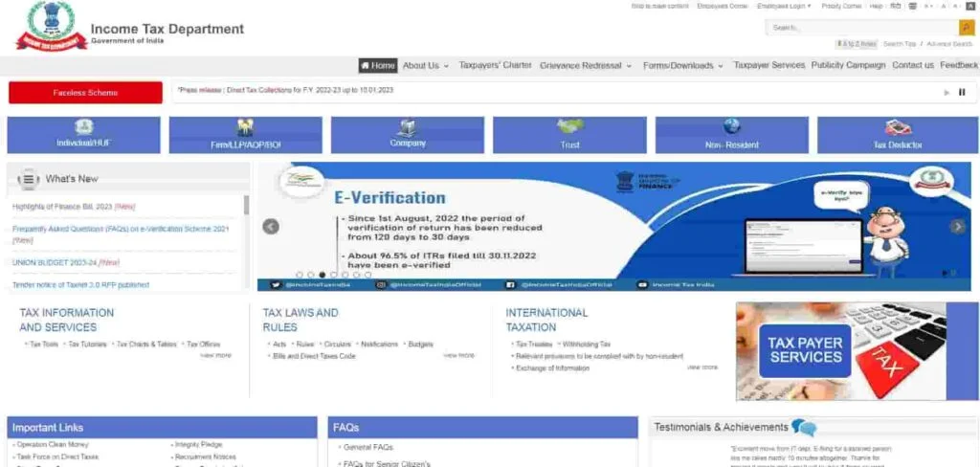Expand the About Us dropdown menu
The height and width of the screenshot is (467, 980).
tap(426, 66)
